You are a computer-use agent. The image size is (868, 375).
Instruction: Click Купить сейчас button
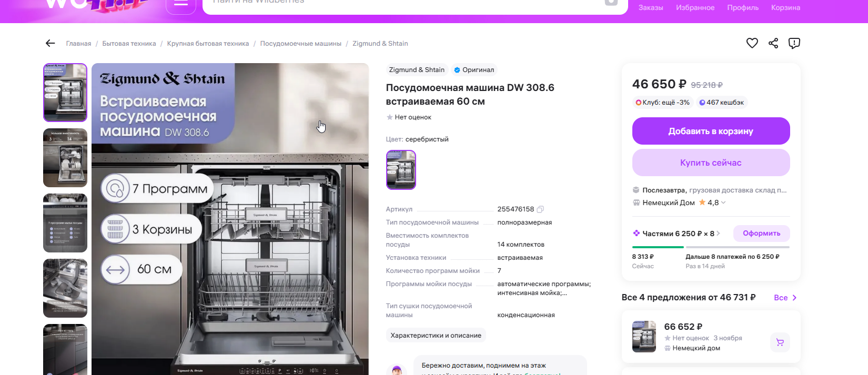click(x=711, y=163)
